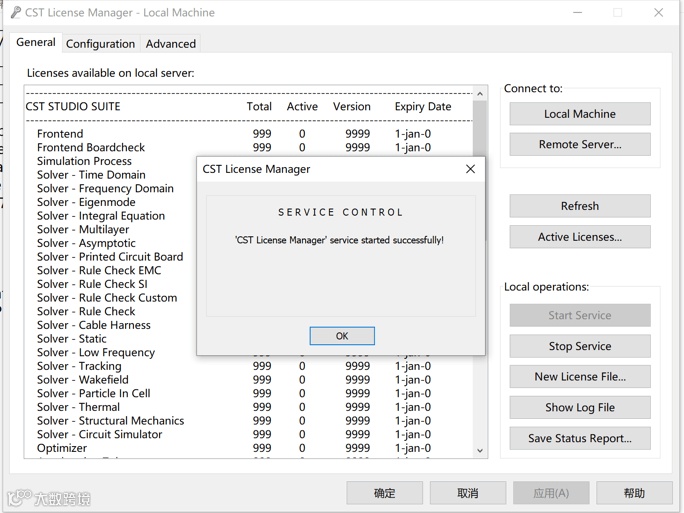Select Solver - Rule Check EMC row
The image size is (684, 513).
coord(111,270)
